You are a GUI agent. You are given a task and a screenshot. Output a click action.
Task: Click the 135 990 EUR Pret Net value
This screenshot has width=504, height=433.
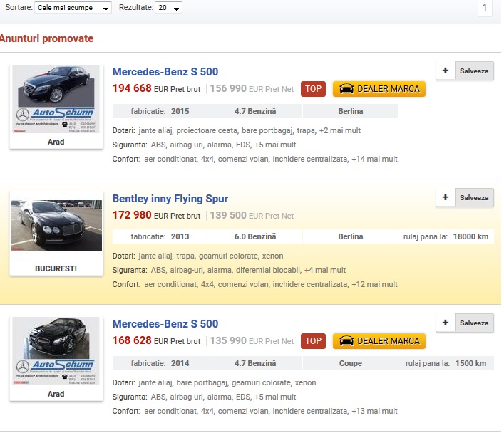[x=252, y=341]
